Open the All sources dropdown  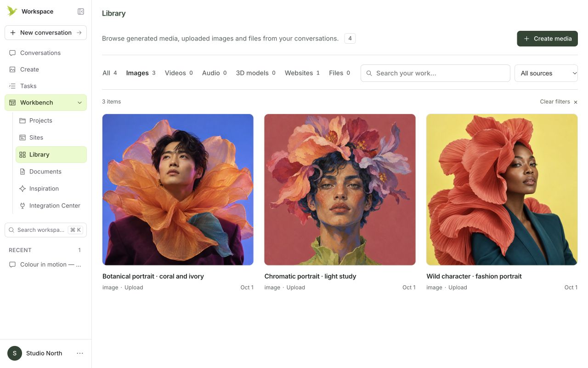[x=546, y=73]
